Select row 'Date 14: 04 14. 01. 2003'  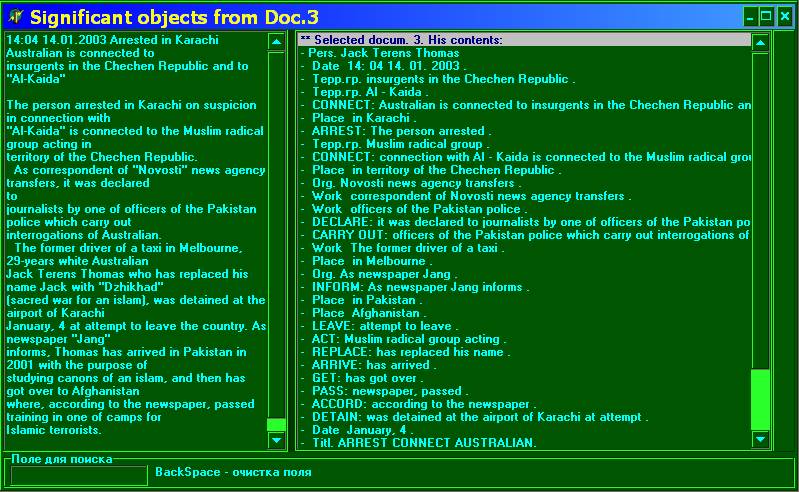pos(524,66)
